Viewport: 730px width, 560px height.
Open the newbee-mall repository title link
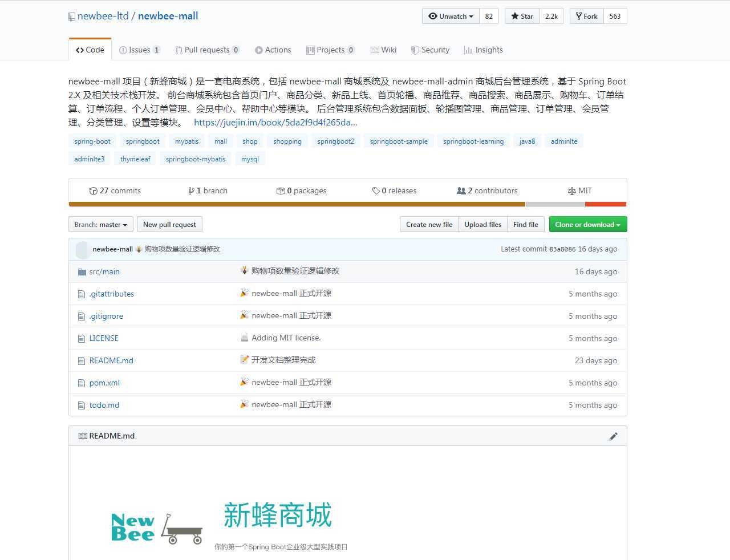[x=168, y=16]
